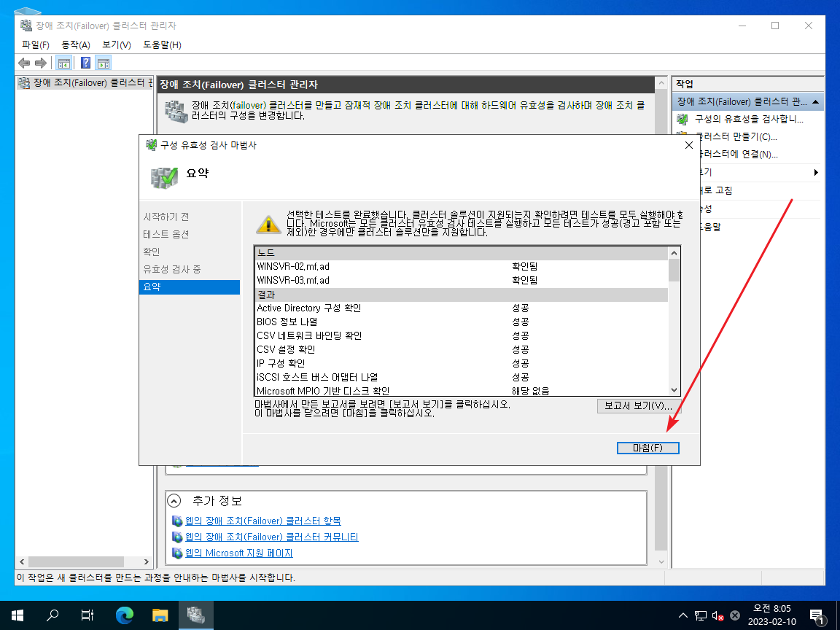Click the wizard title bar icon beside 구성 유효성 검사 마법사
Screen dimensions: 840x630
coord(152,144)
